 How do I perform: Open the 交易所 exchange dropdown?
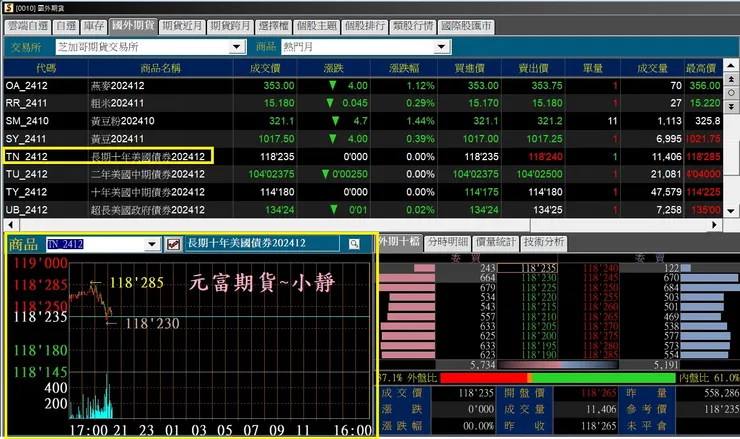[x=237, y=47]
